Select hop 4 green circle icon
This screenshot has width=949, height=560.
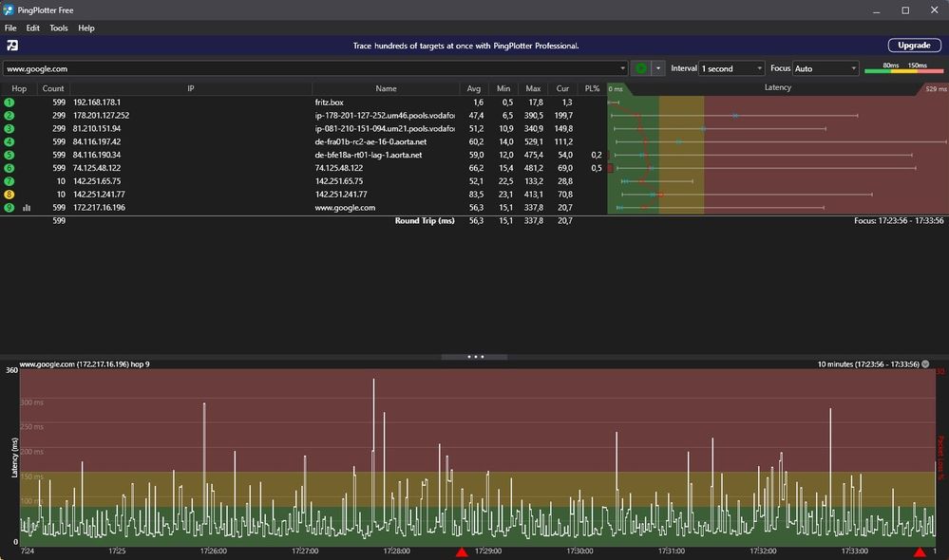coord(9,141)
